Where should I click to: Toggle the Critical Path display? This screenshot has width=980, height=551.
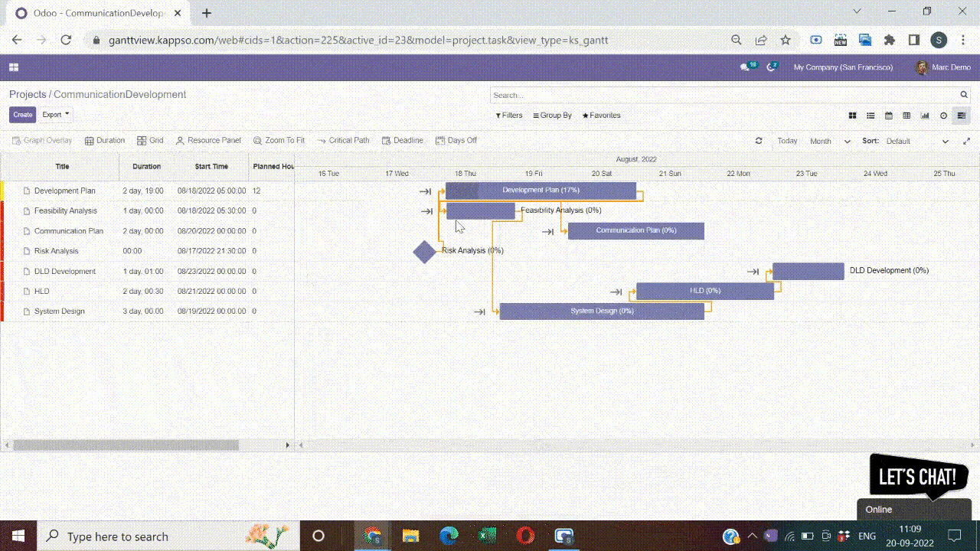pyautogui.click(x=343, y=141)
